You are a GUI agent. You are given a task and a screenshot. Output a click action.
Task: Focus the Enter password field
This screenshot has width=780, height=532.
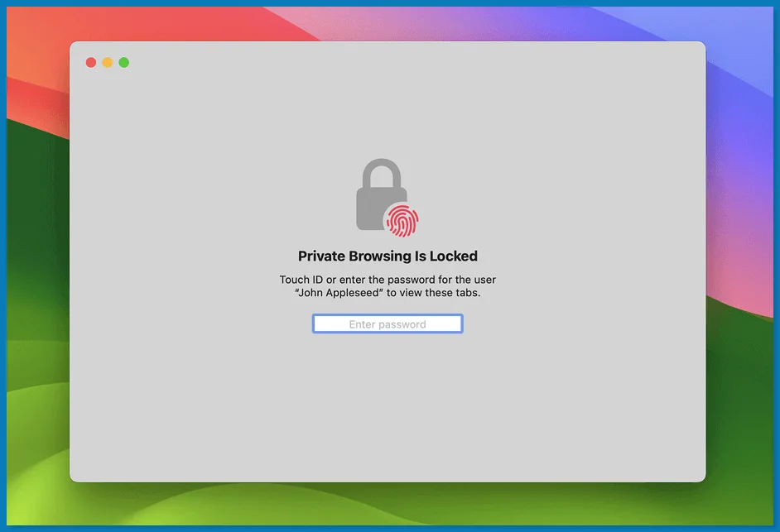pos(388,324)
